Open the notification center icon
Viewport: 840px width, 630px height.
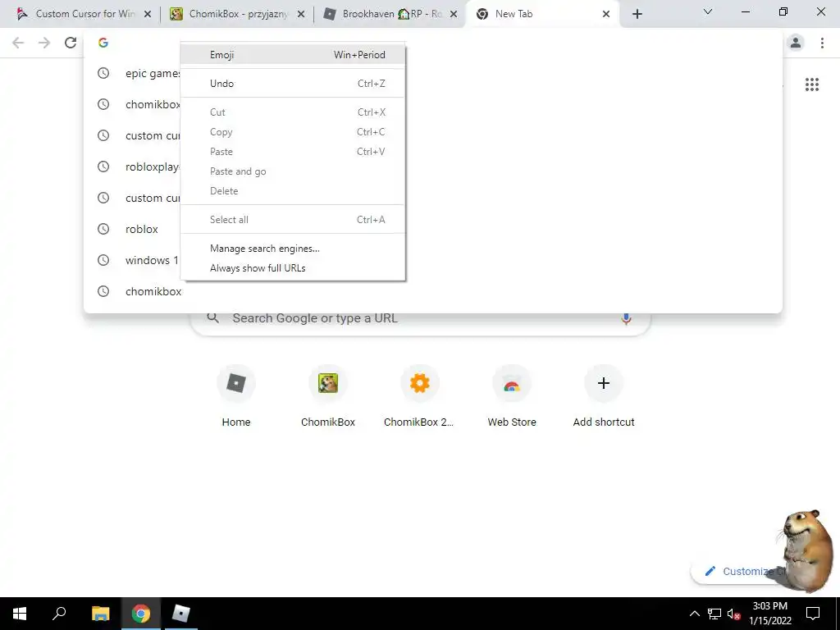pos(813,614)
